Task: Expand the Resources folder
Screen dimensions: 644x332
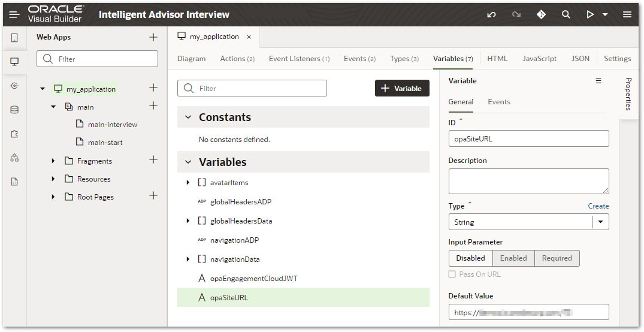Action: (53, 179)
